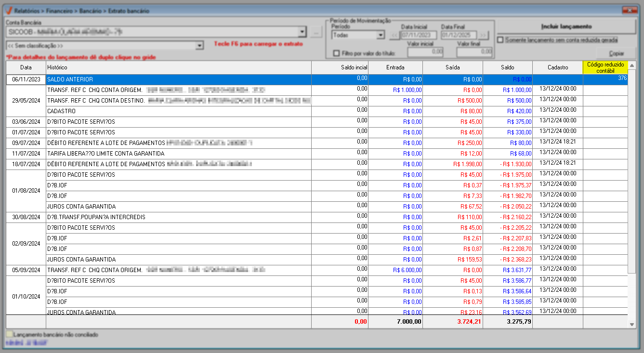Click the yellow Código reduzido contábil header
This screenshot has height=353, width=644.
pos(605,67)
